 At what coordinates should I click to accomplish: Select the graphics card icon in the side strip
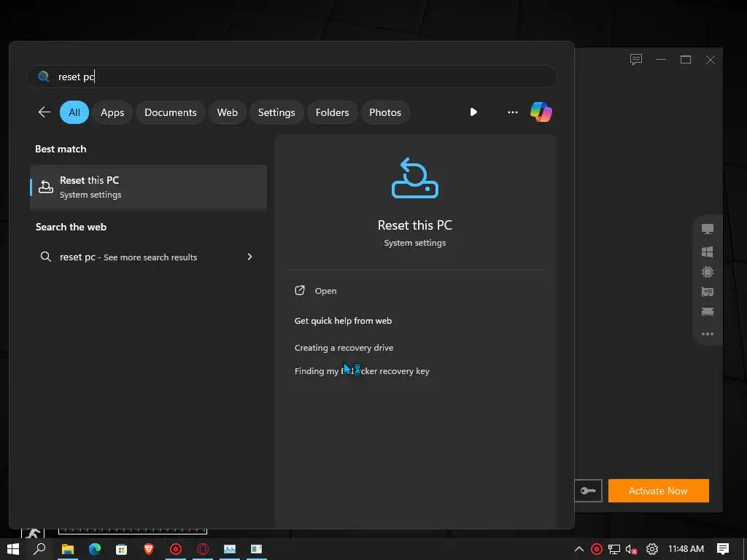(x=708, y=292)
